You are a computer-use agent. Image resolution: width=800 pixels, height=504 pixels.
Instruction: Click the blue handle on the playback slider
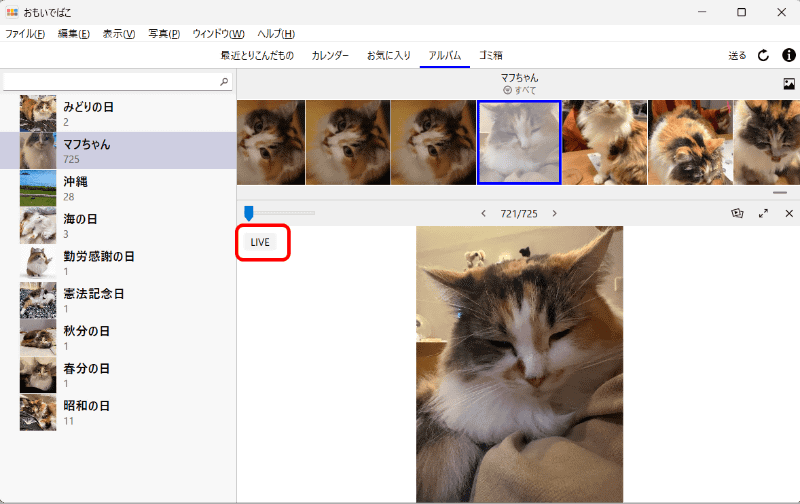pos(248,213)
